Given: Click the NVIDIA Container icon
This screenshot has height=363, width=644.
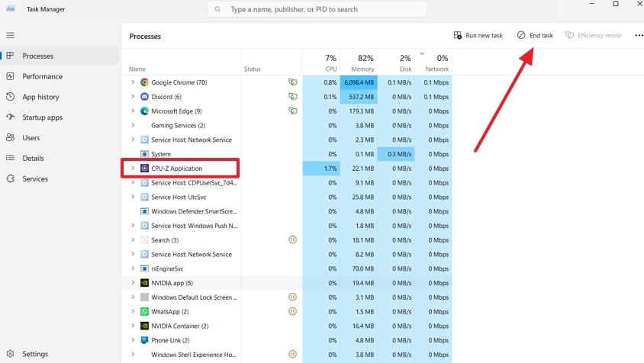Looking at the screenshot, I should coord(144,326).
